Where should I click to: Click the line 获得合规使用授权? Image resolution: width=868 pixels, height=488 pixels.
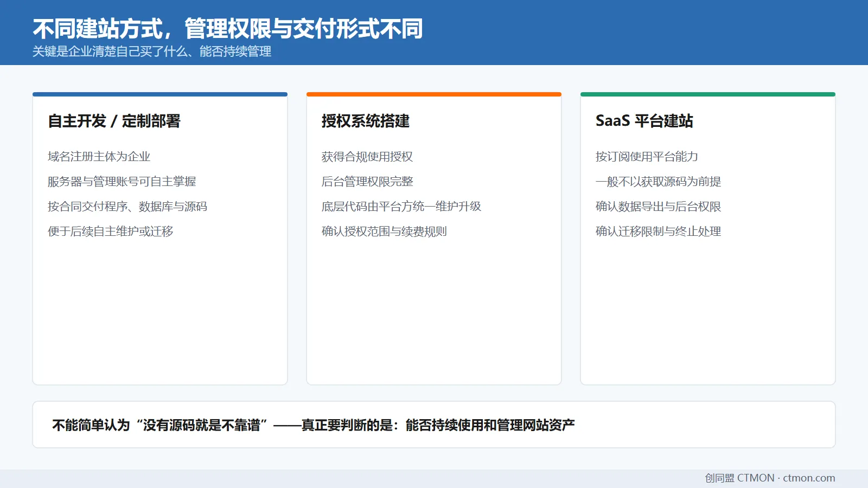tap(367, 157)
